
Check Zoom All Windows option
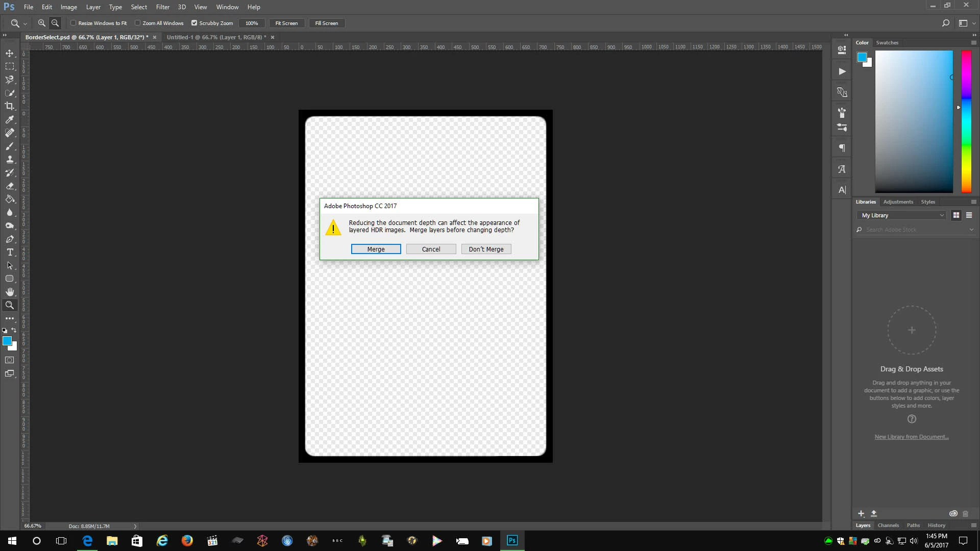click(x=138, y=23)
